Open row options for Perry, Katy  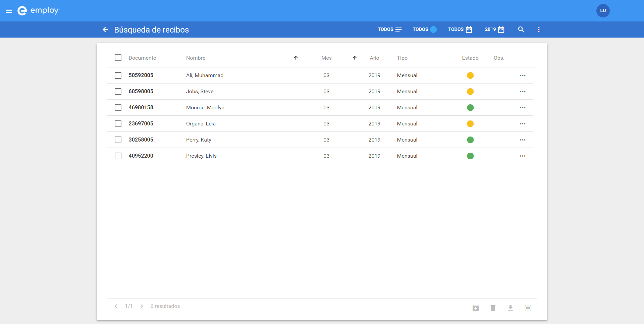pos(523,140)
